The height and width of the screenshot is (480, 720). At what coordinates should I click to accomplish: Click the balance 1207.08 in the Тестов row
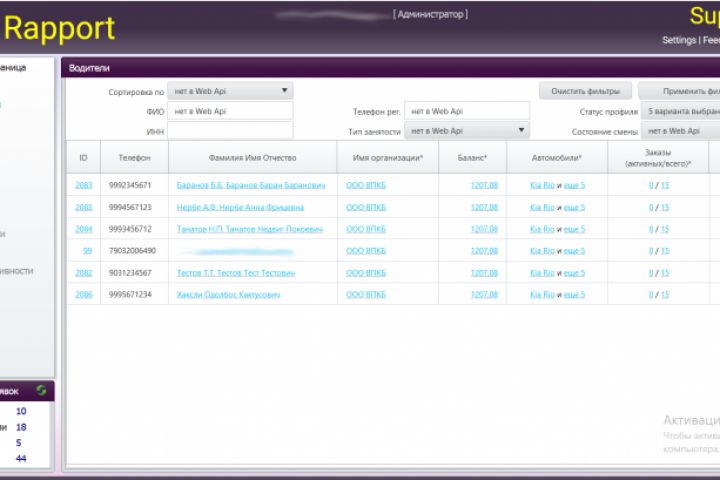point(484,273)
